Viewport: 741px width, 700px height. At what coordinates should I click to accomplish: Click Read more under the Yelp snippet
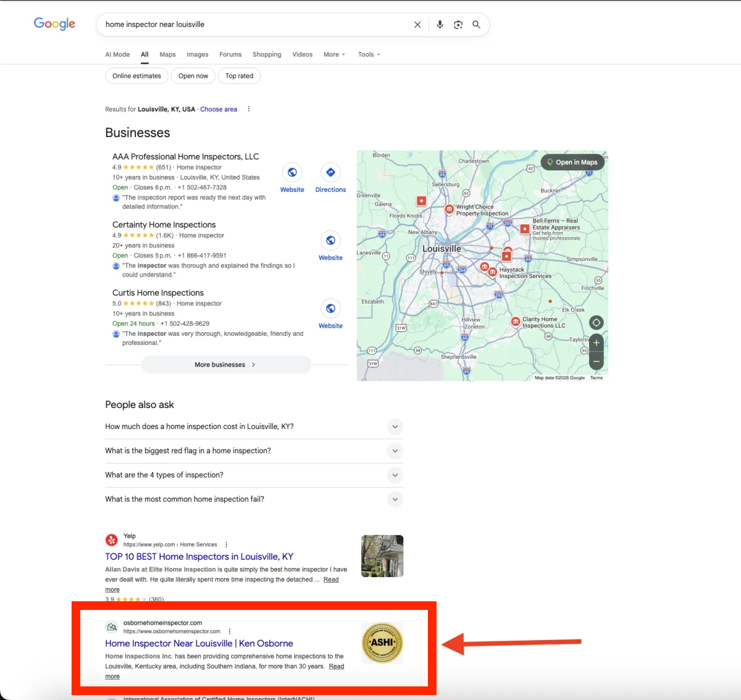(331, 580)
